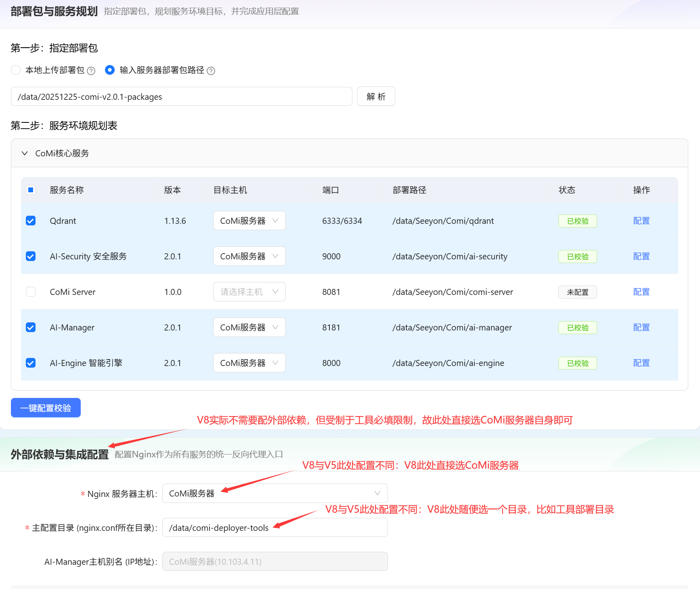The image size is (700, 589).
Task: Click 配置 link for AI-Security 安全服务
Action: [641, 257]
